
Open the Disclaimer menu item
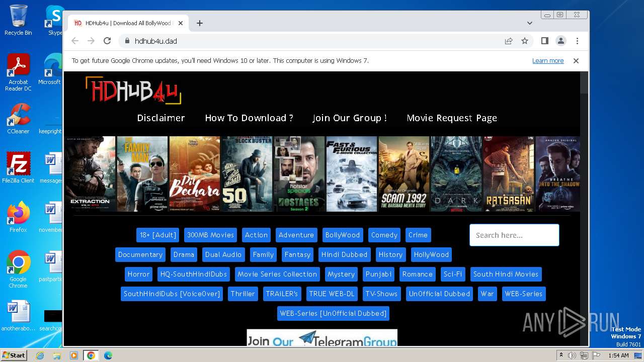pos(161,118)
